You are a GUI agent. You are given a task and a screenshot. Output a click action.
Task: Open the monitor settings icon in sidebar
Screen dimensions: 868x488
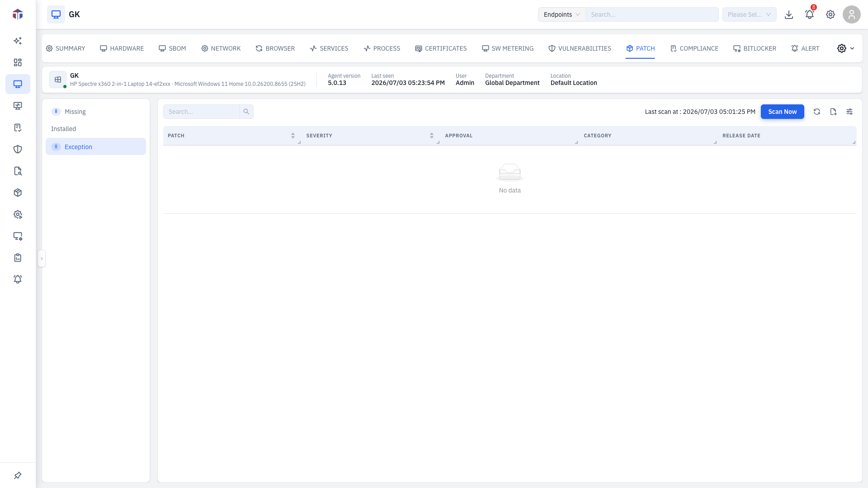tap(18, 236)
